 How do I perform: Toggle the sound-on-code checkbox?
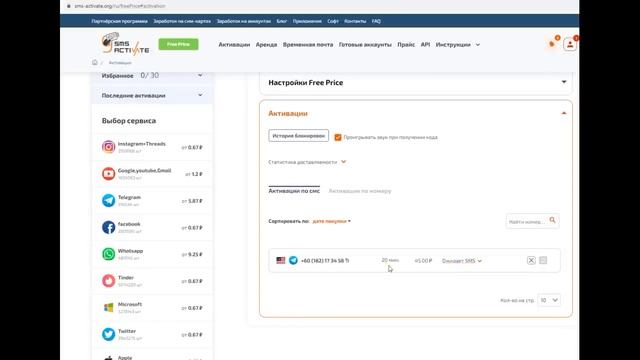338,137
